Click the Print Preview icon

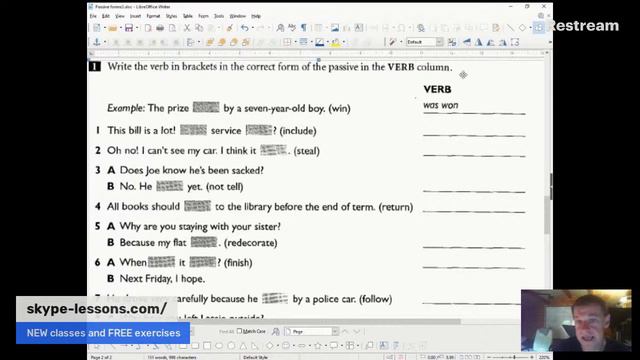click(172, 28)
